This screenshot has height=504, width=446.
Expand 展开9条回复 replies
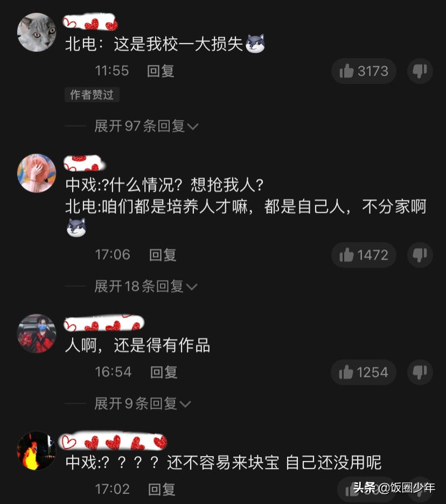pos(142,403)
